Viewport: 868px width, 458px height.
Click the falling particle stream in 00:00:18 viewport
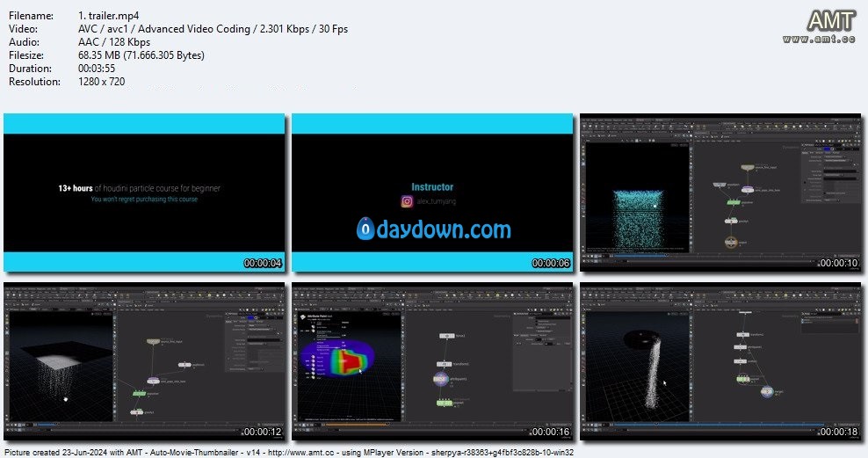pos(654,374)
